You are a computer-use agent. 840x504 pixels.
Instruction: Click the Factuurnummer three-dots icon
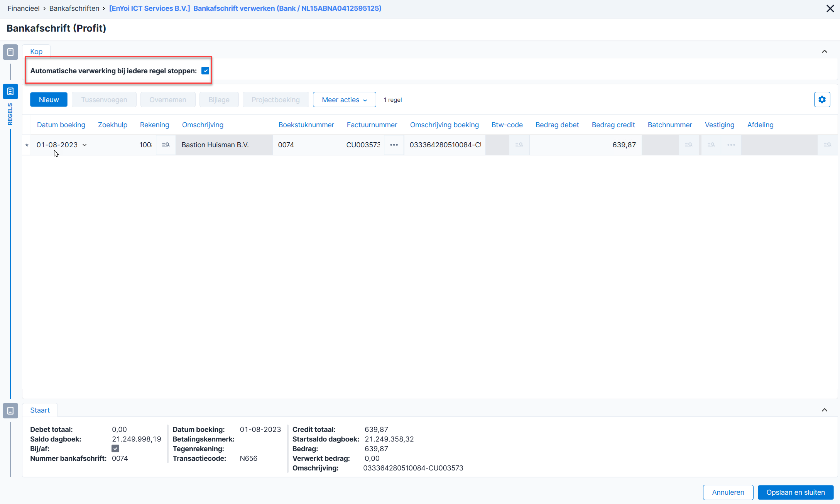(394, 145)
